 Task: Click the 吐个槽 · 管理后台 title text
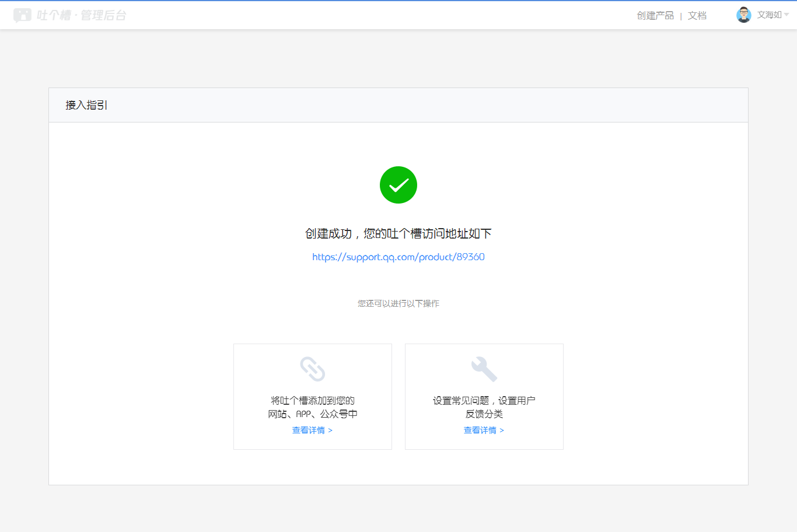coord(82,16)
